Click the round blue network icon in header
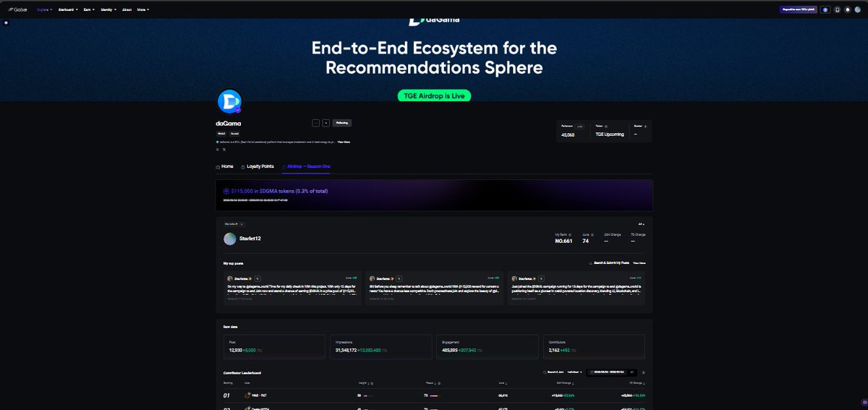The height and width of the screenshot is (410, 868). point(826,10)
